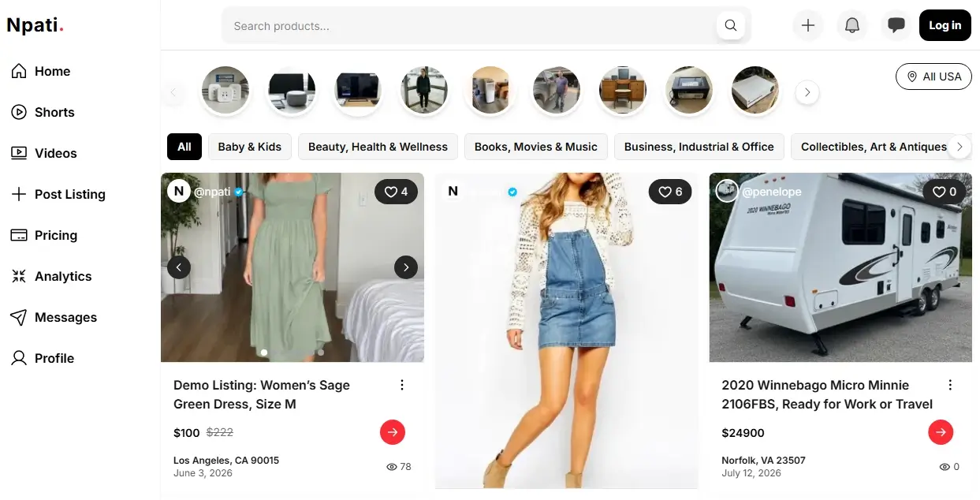This screenshot has height=500, width=980.
Task: Open the All USA location selector
Action: pyautogui.click(x=933, y=76)
